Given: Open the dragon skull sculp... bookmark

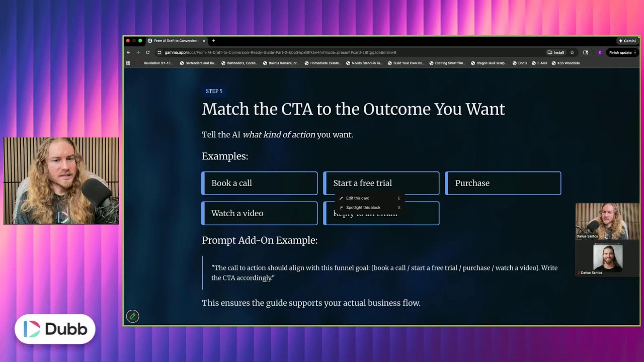Looking at the screenshot, I should pyautogui.click(x=489, y=63).
